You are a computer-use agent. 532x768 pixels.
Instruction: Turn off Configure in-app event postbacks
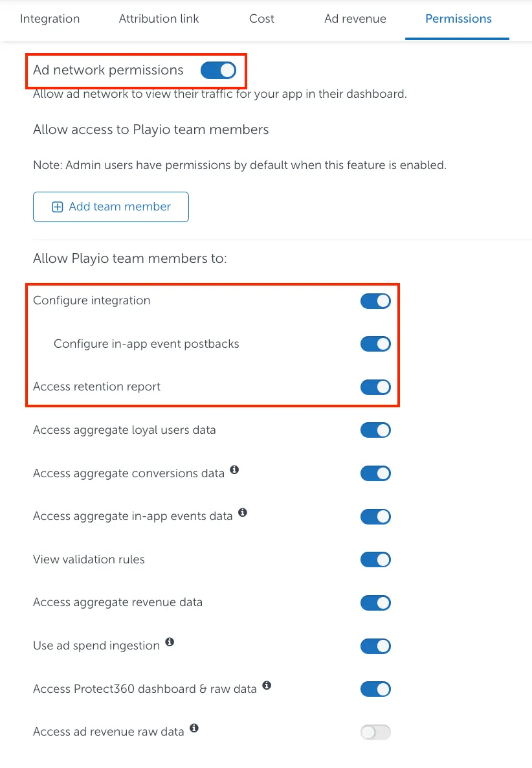375,344
